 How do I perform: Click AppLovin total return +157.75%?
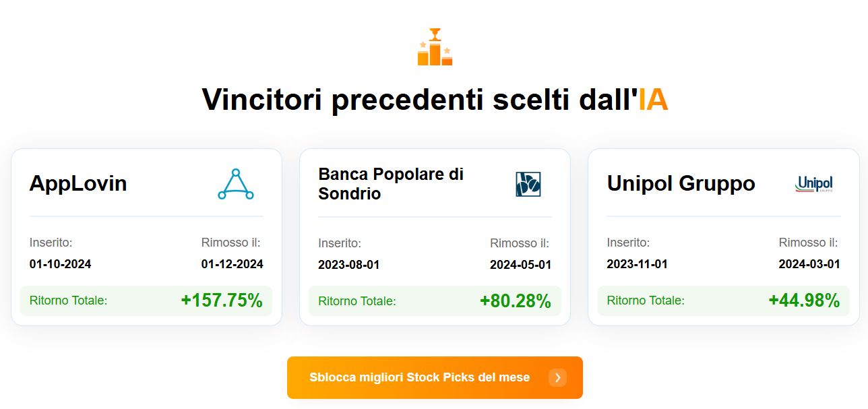(222, 301)
